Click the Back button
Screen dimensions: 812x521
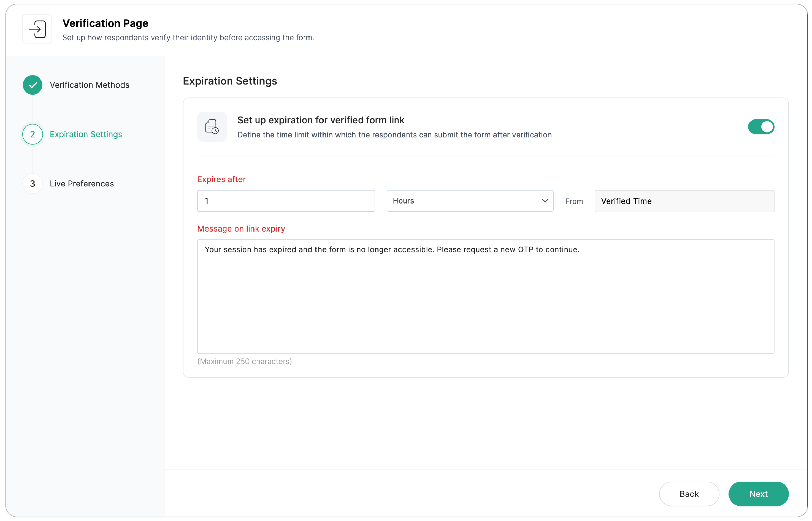click(689, 494)
